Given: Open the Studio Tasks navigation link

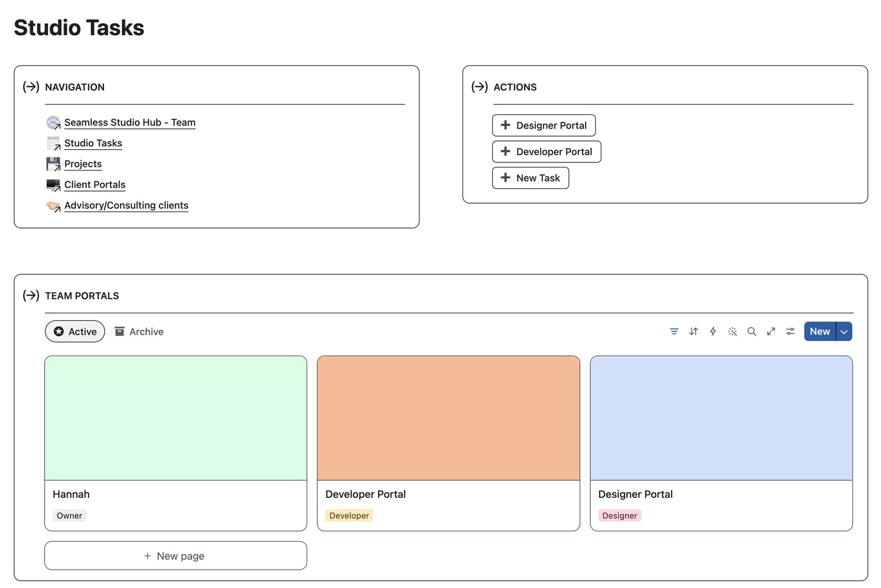Looking at the screenshot, I should pyautogui.click(x=93, y=143).
